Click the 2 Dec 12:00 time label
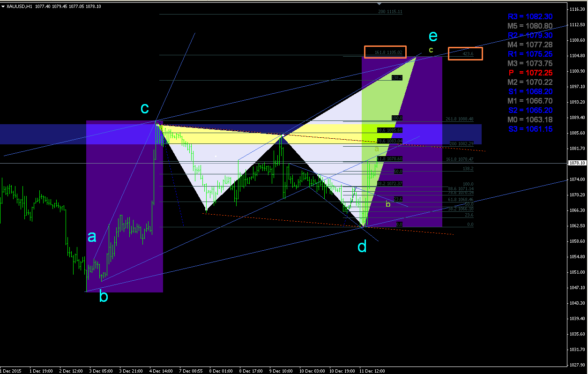 (70, 371)
